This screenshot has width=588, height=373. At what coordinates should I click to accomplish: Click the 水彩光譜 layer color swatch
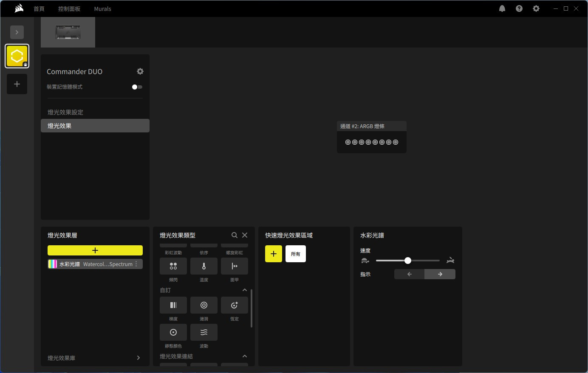coord(53,264)
